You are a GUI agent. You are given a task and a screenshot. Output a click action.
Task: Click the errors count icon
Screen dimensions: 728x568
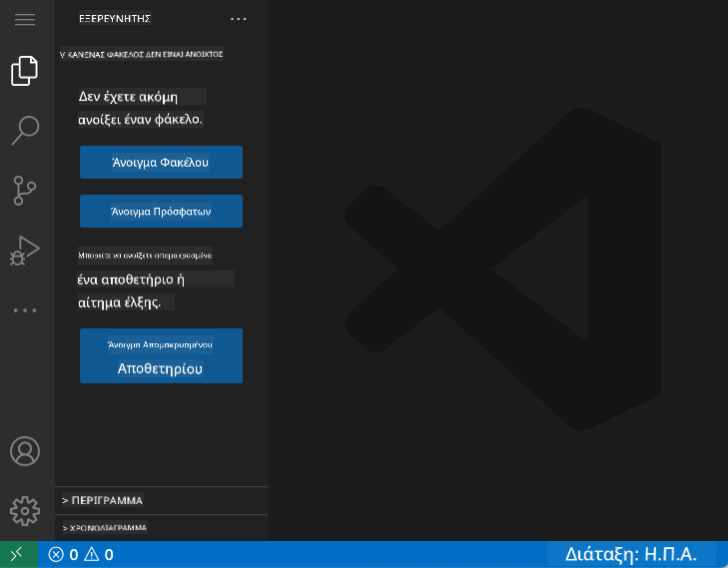tap(57, 555)
